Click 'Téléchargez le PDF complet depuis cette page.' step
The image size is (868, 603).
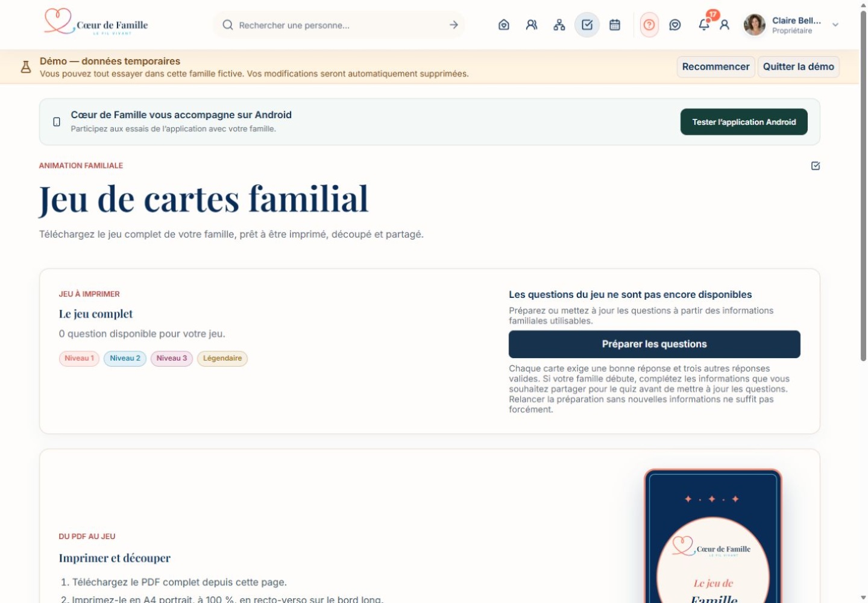180,582
